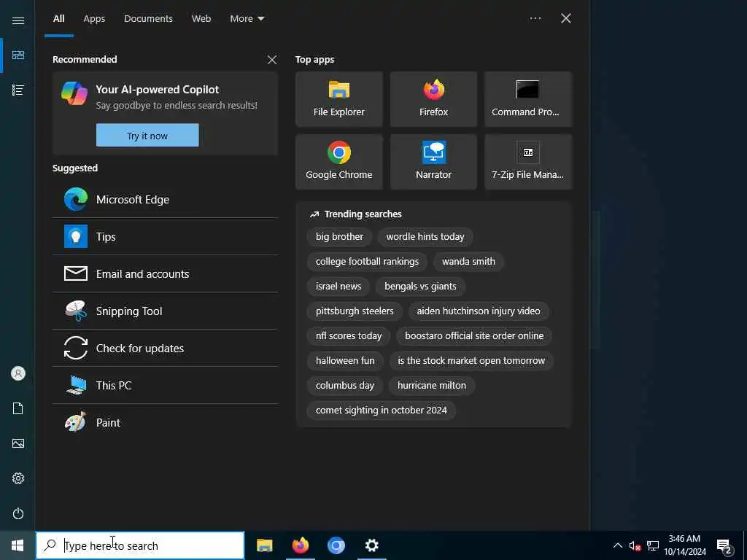Open Settings gear in the sidebar
Screen dimensions: 747x560
pos(18,478)
